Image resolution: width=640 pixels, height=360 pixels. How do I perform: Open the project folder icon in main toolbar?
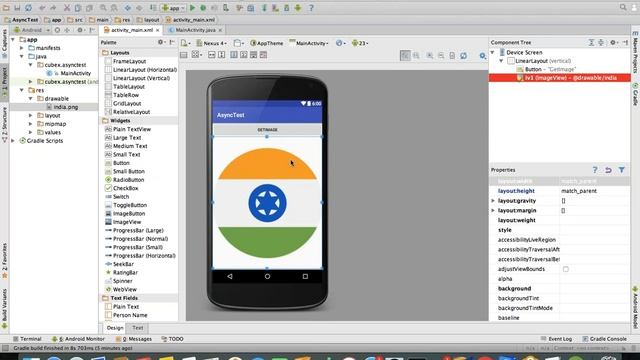point(6,8)
